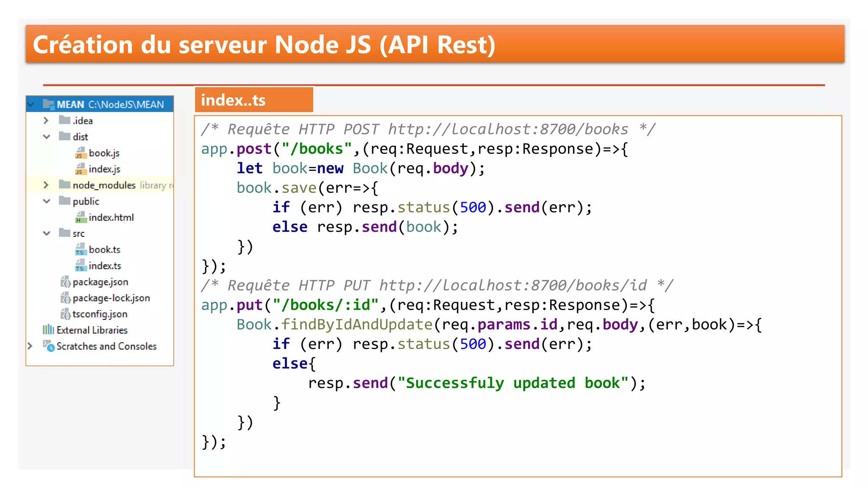
Task: Collapse the public folder arrow
Action: [x=46, y=201]
